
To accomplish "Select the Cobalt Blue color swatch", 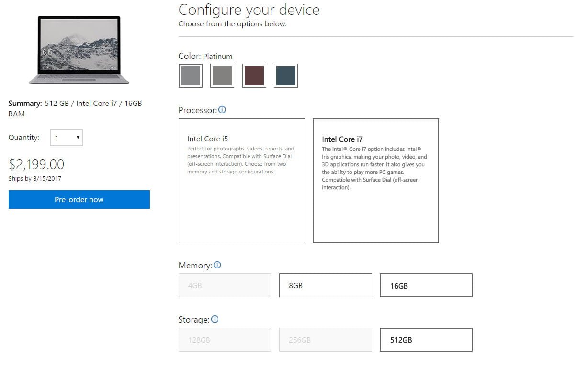I will pyautogui.click(x=286, y=76).
